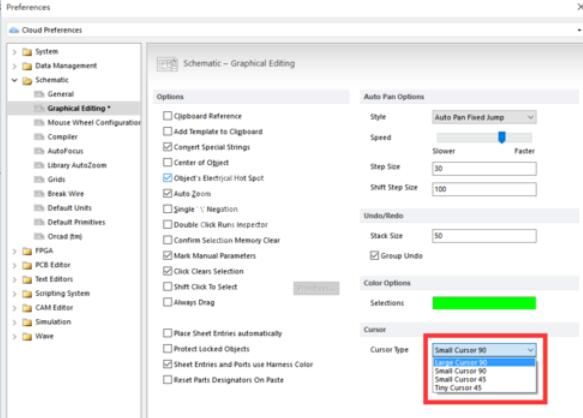583x418 pixels.
Task: Click the AutoFocus page icon
Action: pos(39,151)
